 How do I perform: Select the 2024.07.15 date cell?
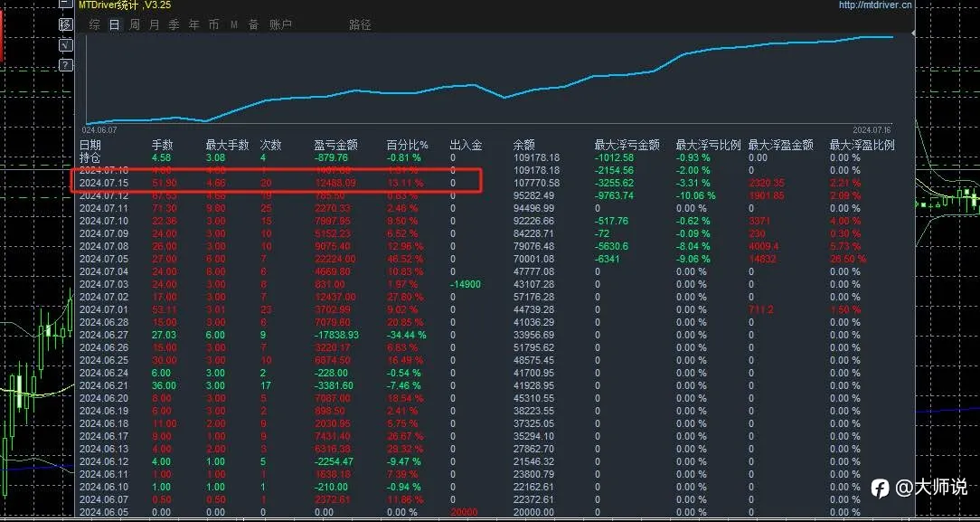(104, 183)
